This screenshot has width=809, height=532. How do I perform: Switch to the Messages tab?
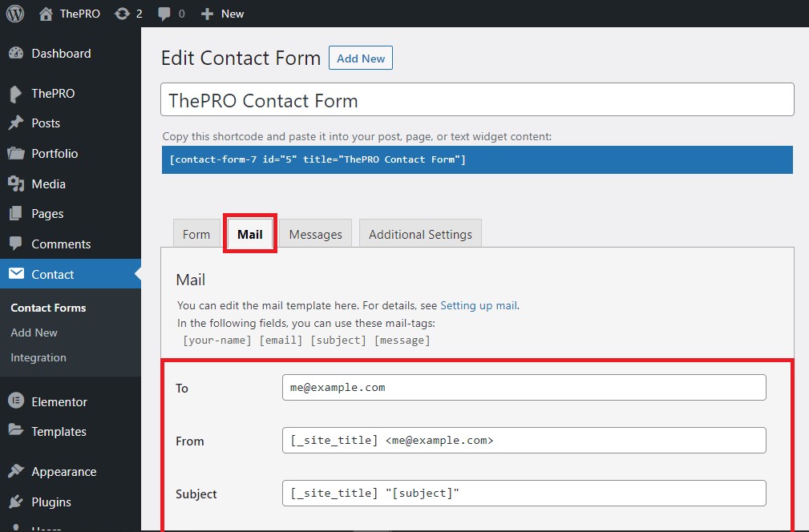[315, 233]
